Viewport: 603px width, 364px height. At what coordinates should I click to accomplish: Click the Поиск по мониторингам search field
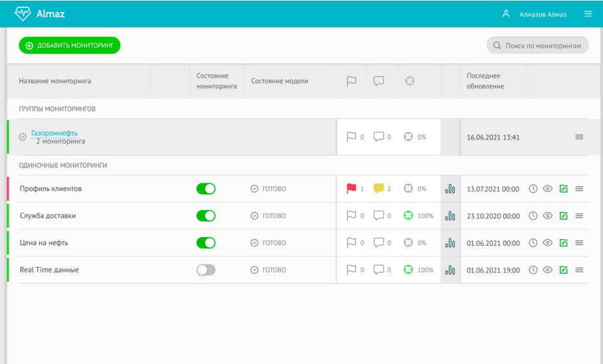537,45
